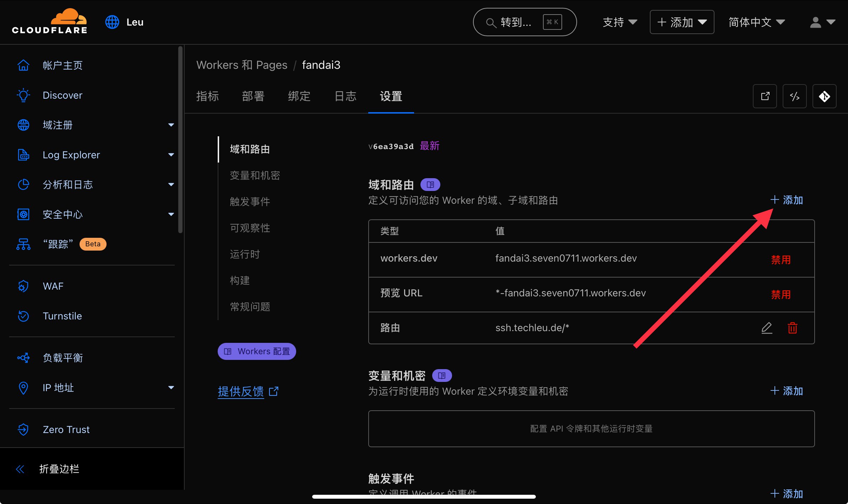Delete the ssh.techleu.de/* route with trash icon
This screenshot has height=504, width=848.
tap(793, 328)
